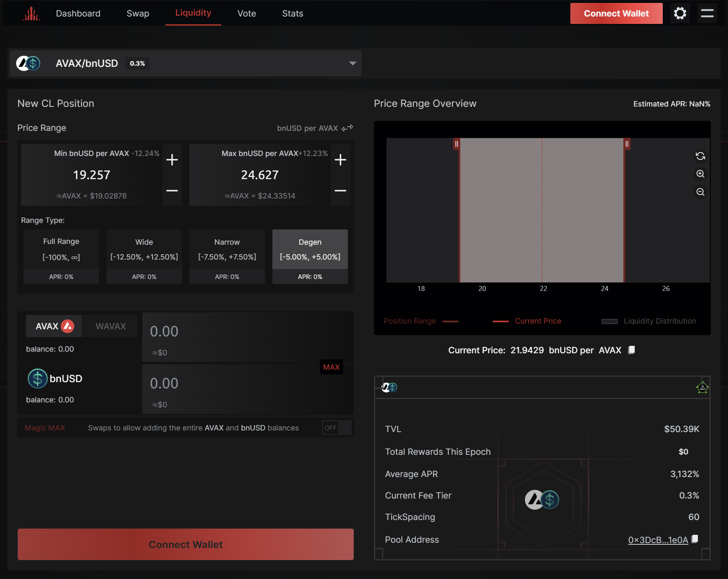Click the large bottom Connect Wallet button
Image resolution: width=728 pixels, height=579 pixels.
tap(186, 544)
